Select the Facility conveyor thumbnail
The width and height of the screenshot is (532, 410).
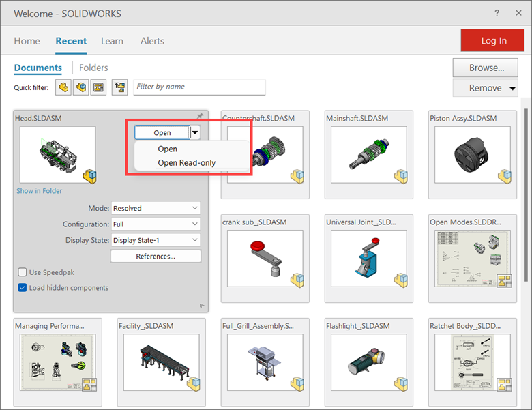click(162, 362)
